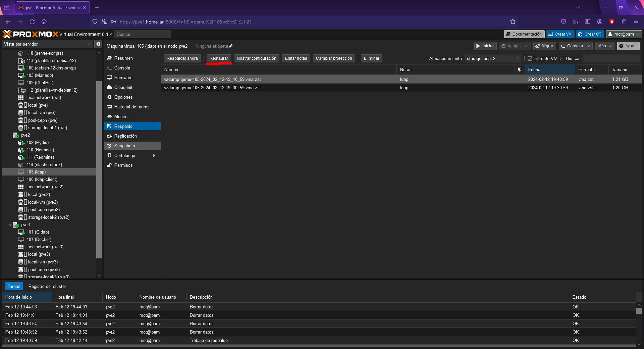This screenshot has height=349, width=644.
Task: Sort by the Fecha column header
Action: point(550,70)
